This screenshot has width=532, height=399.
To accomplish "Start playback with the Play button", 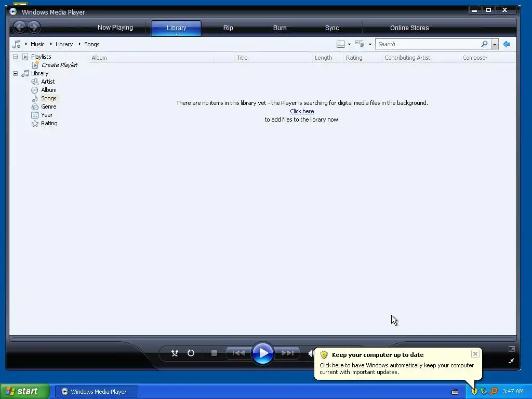I will tap(263, 353).
